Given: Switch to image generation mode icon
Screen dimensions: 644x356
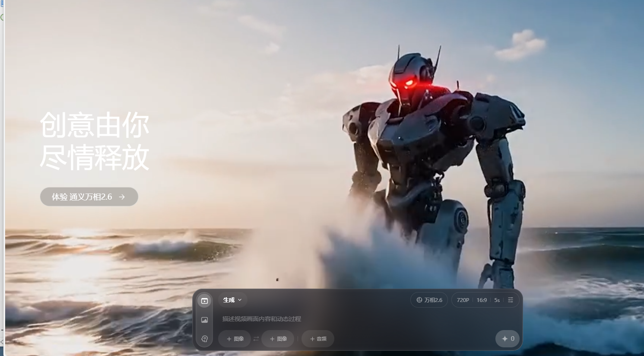Looking at the screenshot, I should pos(205,320).
